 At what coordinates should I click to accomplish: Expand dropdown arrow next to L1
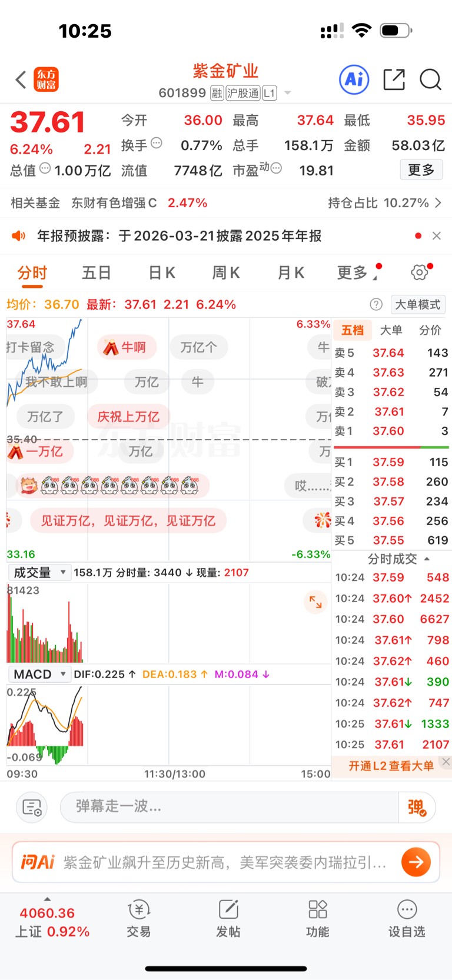click(288, 93)
